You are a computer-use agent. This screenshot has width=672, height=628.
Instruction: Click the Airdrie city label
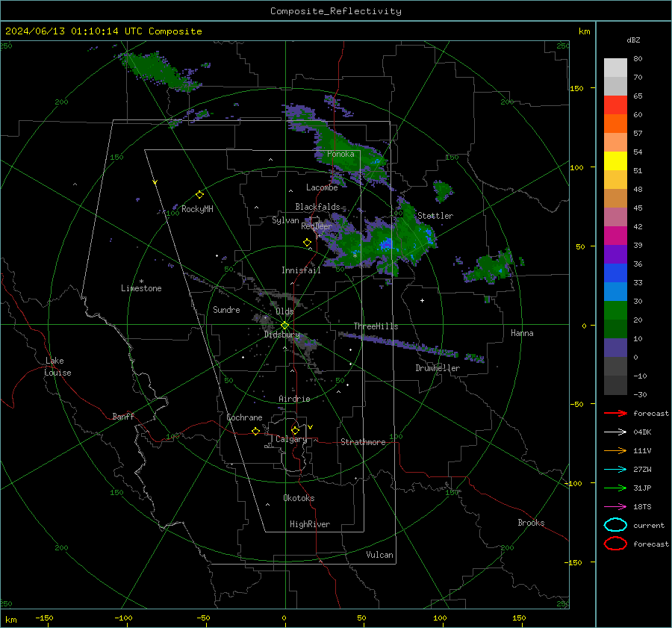coord(294,399)
